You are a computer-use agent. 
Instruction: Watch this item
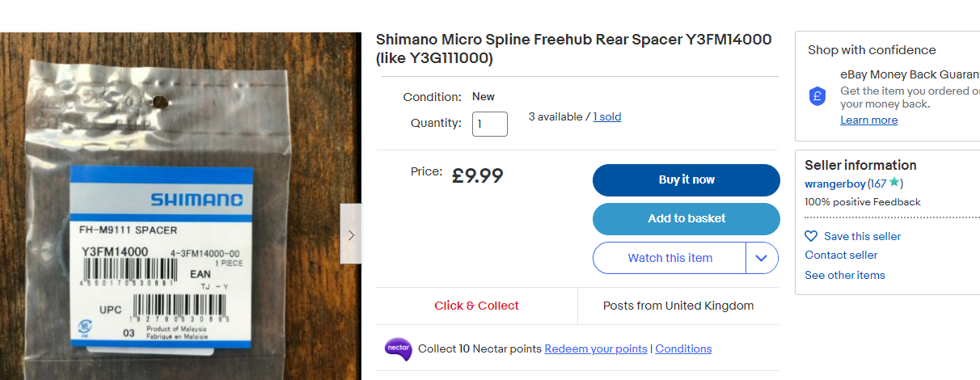(x=670, y=258)
